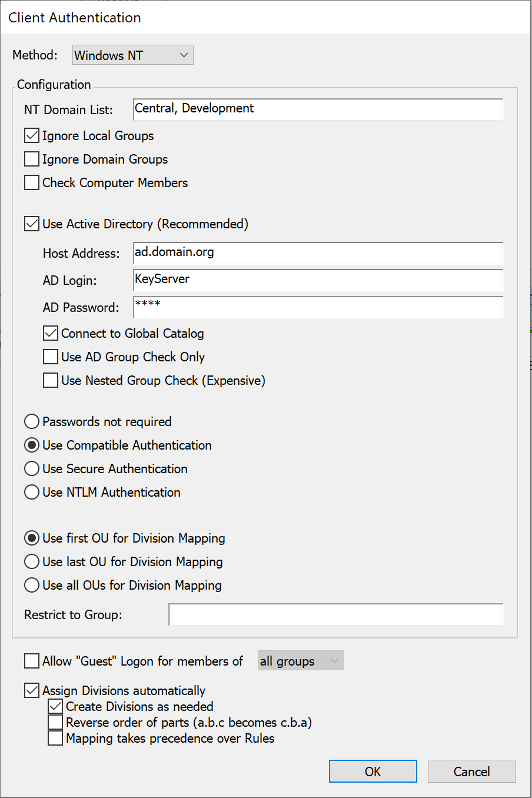The width and height of the screenshot is (532, 798).
Task: Select Use NTLM Authentication
Action: coord(32,493)
